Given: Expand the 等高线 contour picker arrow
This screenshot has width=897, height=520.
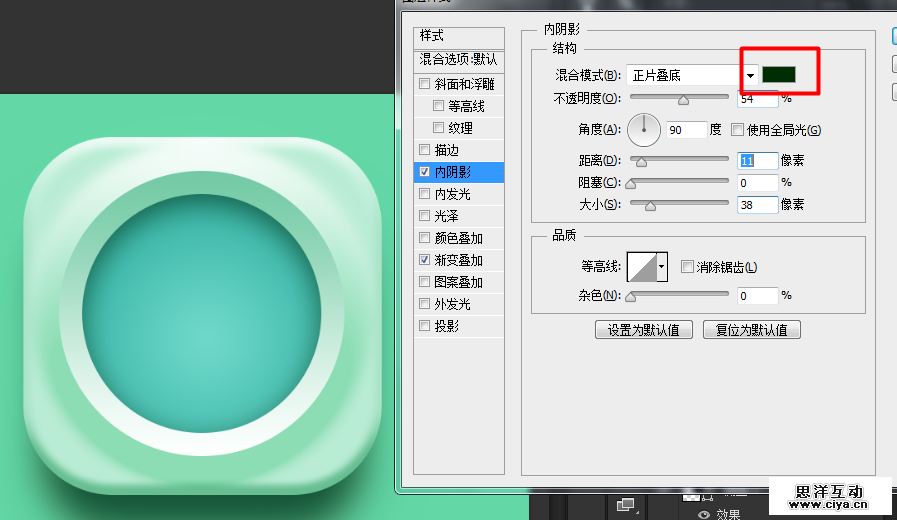Looking at the screenshot, I should 662,267.
